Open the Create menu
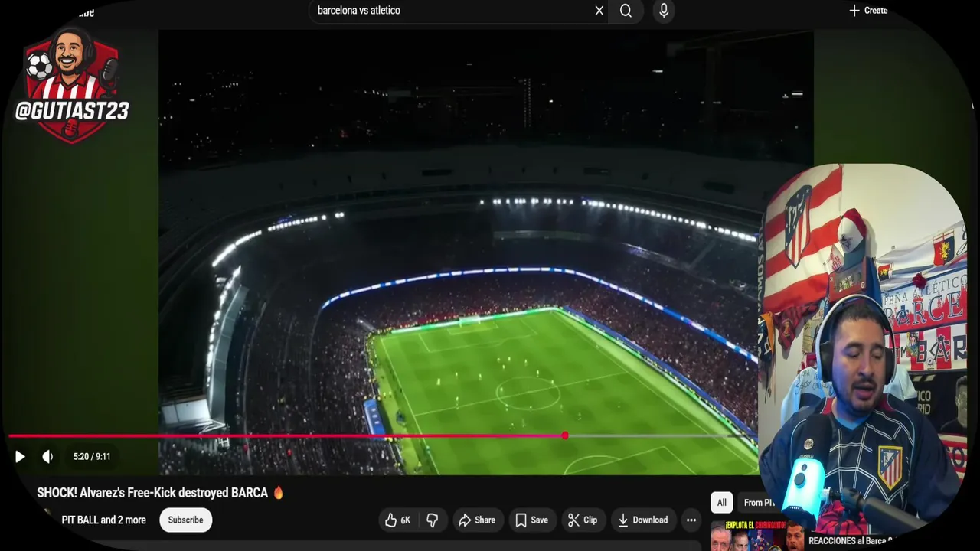This screenshot has width=980, height=551. tap(868, 11)
